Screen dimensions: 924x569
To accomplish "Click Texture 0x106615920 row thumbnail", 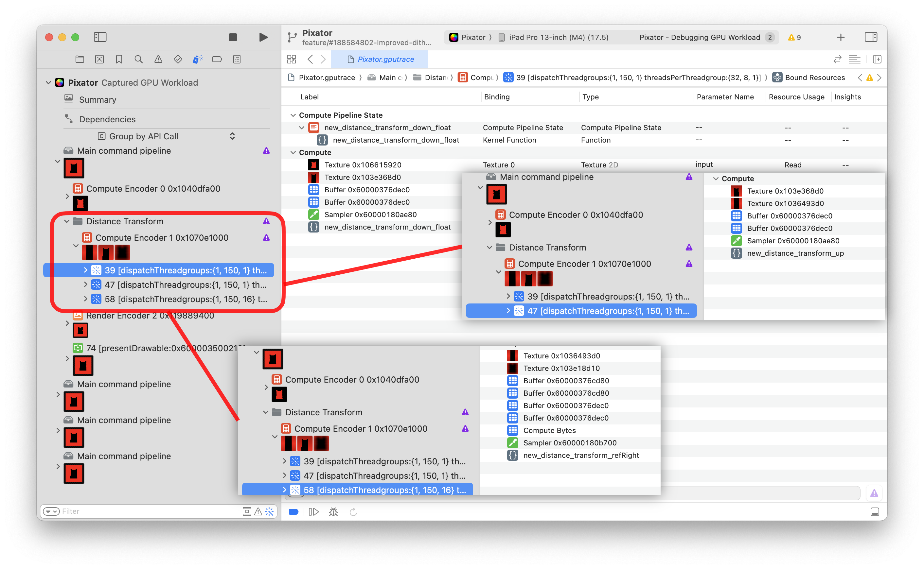I will click(314, 165).
